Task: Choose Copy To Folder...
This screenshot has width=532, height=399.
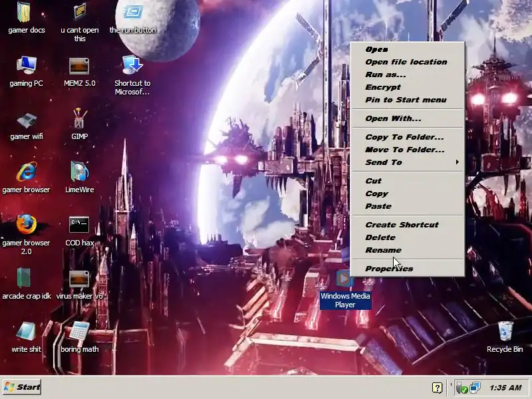Action: coord(407,137)
